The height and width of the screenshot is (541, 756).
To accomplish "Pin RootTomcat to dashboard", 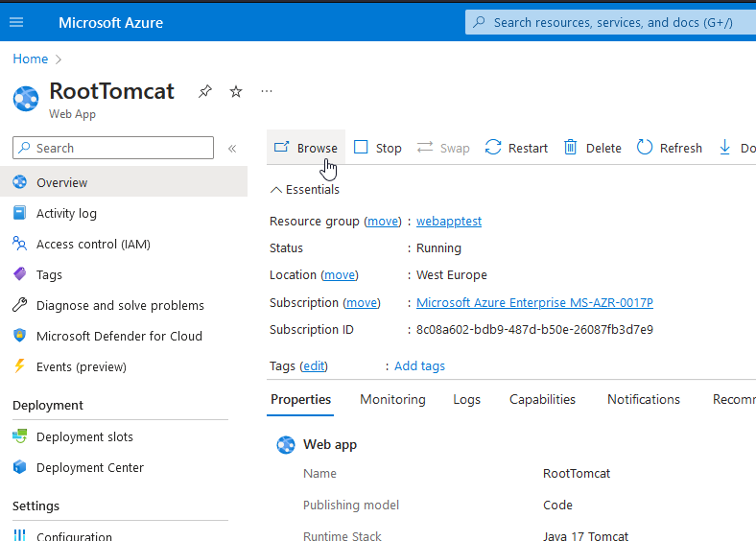I will click(x=205, y=91).
